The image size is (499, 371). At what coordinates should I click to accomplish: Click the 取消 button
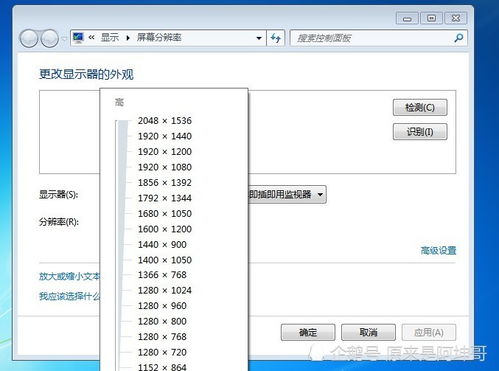(368, 332)
